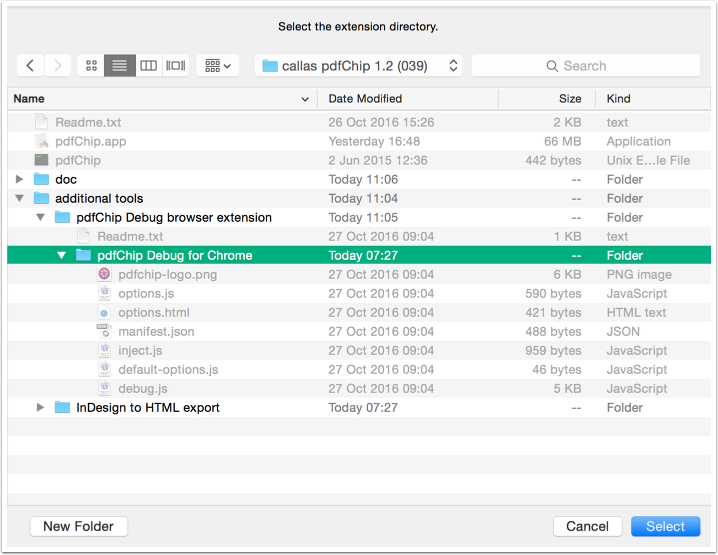Image resolution: width=718 pixels, height=555 pixels.
Task: Switch to icon grid view
Action: (x=91, y=66)
